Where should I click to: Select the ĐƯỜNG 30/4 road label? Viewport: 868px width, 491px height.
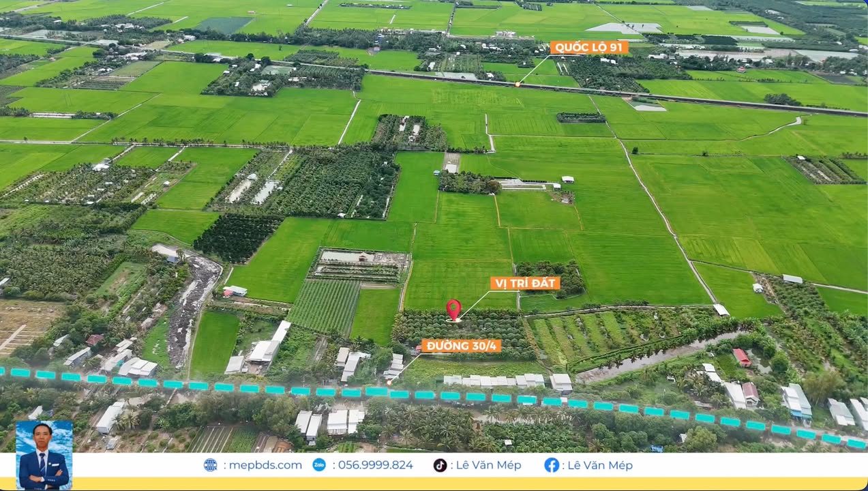coord(462,346)
